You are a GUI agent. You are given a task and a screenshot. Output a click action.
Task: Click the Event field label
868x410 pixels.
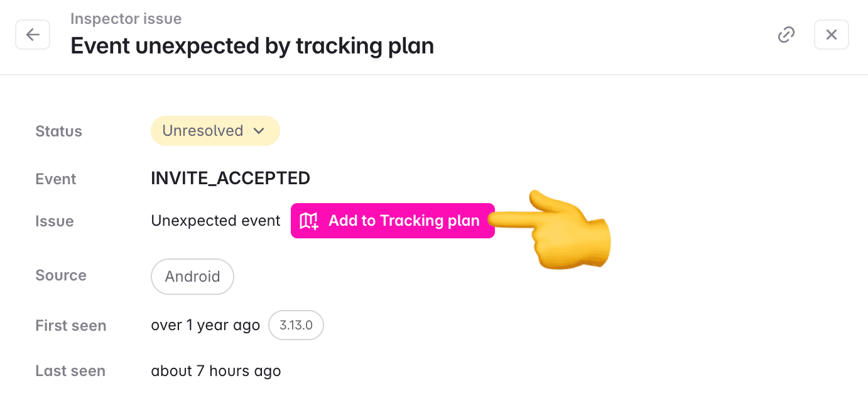(55, 179)
